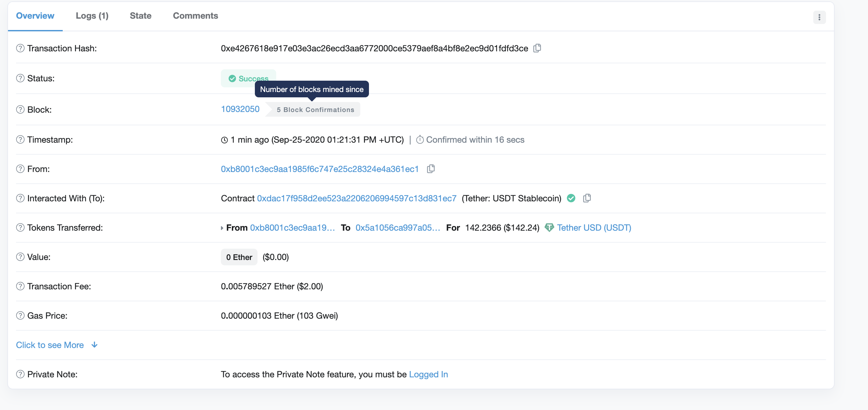Screen dimensions: 868x410
Task: Click the help icon beside Transaction Hash
Action: (x=20, y=48)
